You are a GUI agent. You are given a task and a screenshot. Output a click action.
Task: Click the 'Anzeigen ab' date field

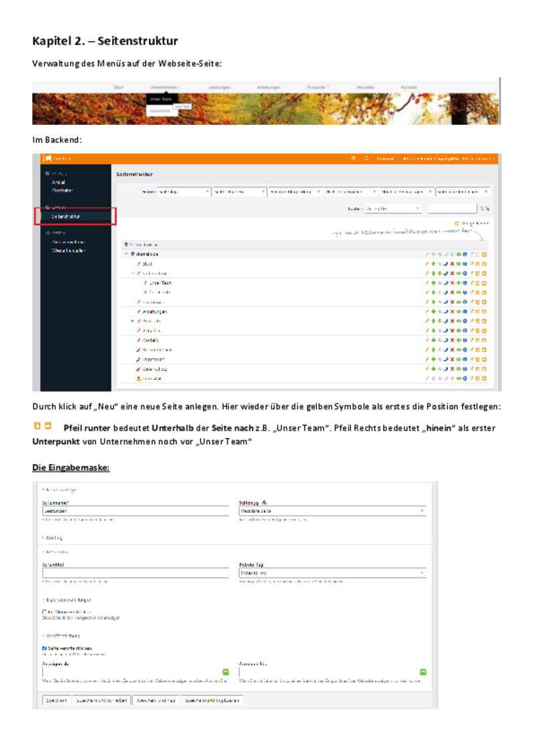(x=131, y=672)
